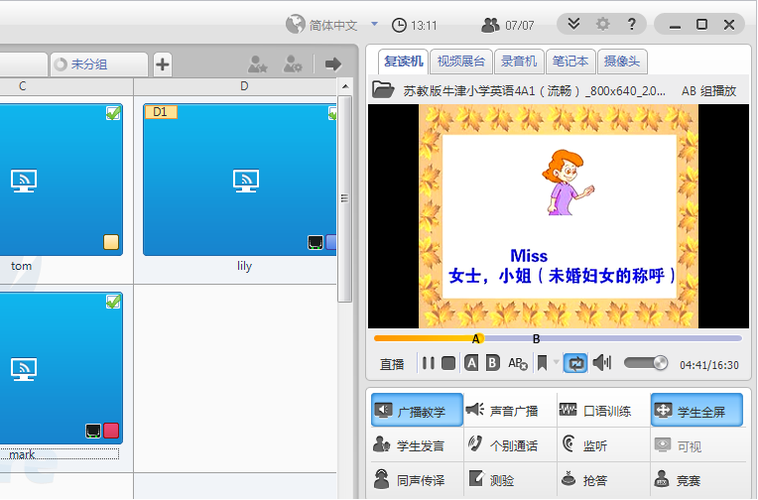Click the mark student name label
This screenshot has width=758, height=500.
point(22,455)
